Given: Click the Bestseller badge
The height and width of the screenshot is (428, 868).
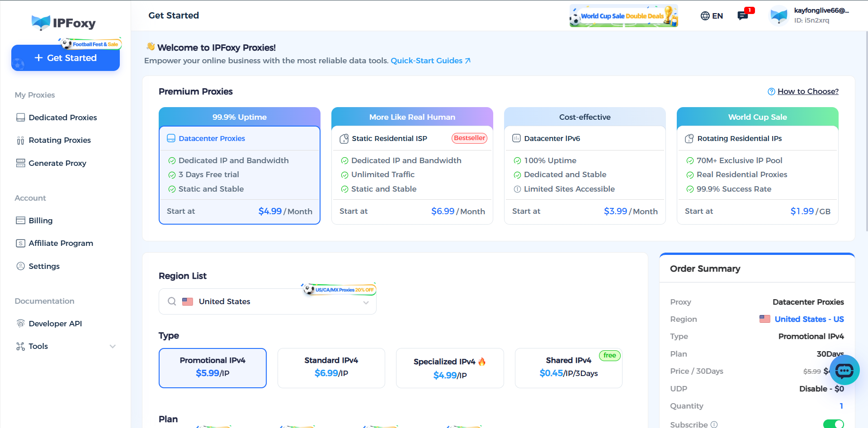Looking at the screenshot, I should [470, 138].
